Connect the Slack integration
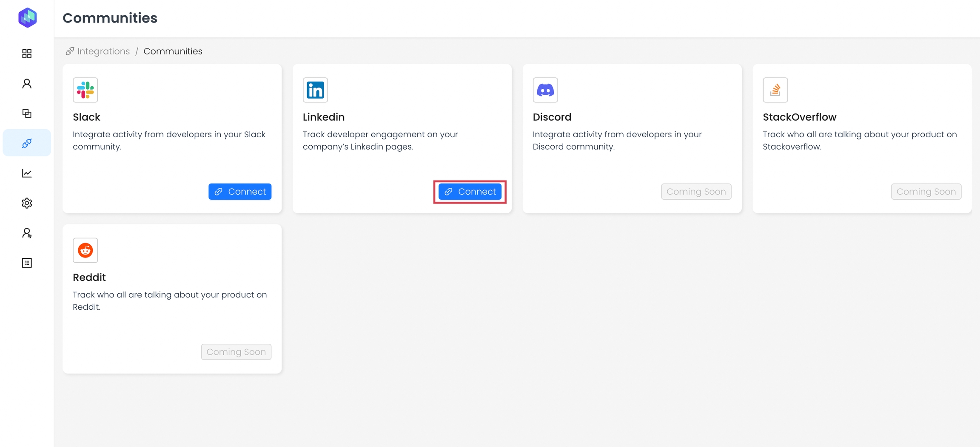 [240, 192]
